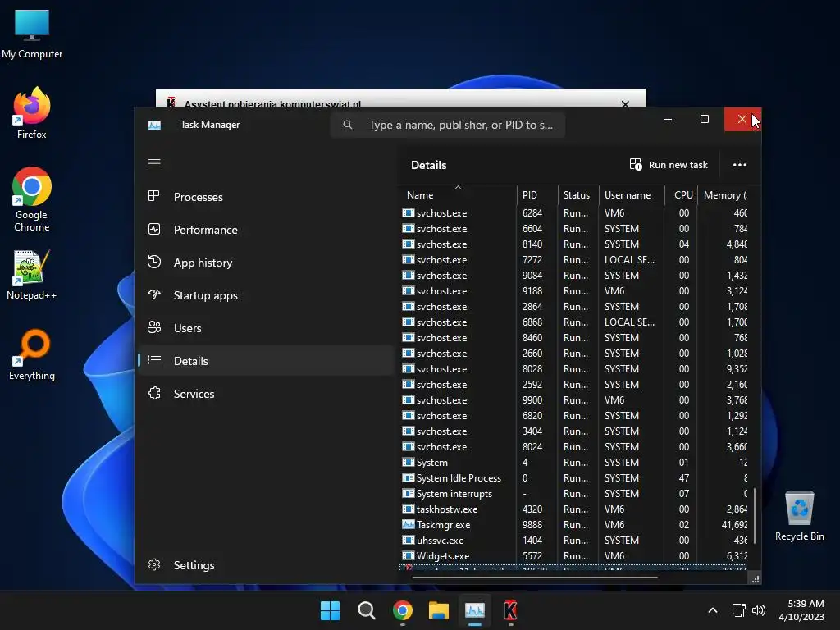Click the red K app taskbar icon

[510, 610]
